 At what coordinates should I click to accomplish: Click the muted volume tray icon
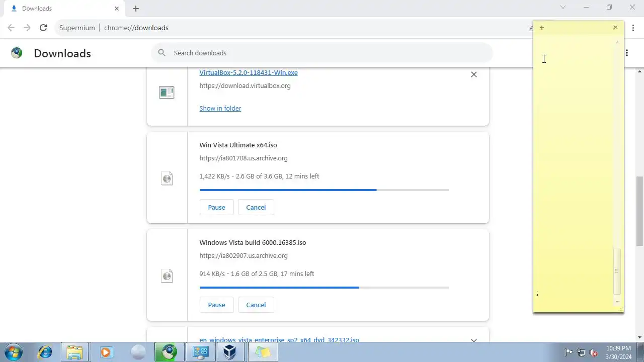(594, 352)
